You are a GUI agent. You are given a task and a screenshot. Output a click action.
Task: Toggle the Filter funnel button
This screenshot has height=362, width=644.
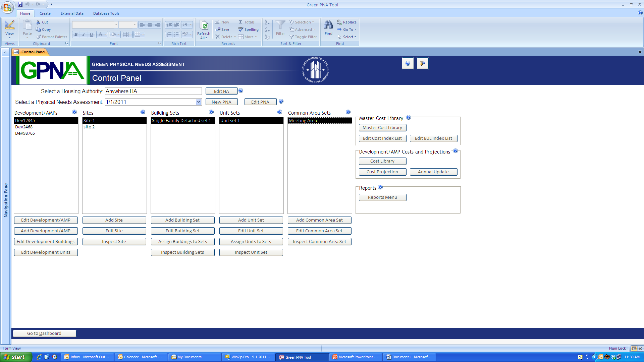(280, 27)
